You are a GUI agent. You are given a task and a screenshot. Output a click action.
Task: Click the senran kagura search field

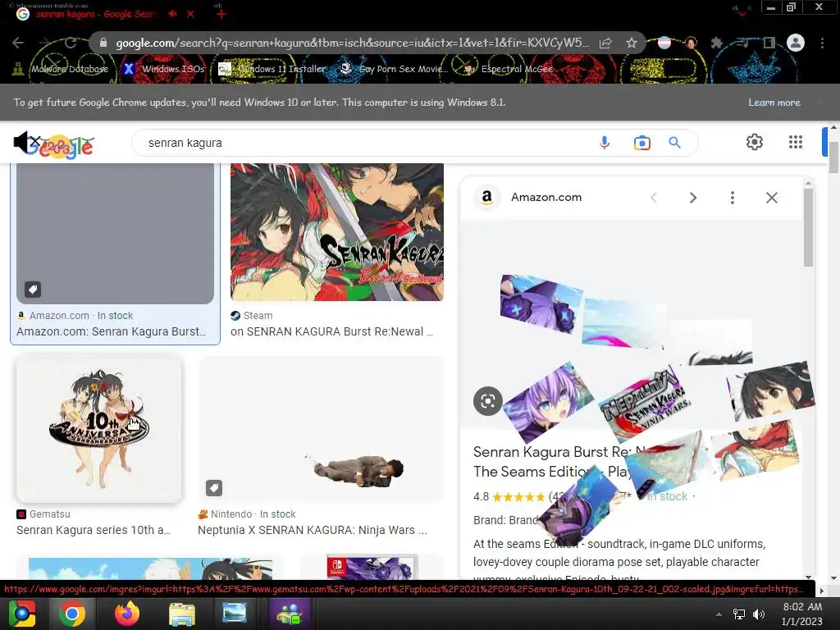coord(364,143)
